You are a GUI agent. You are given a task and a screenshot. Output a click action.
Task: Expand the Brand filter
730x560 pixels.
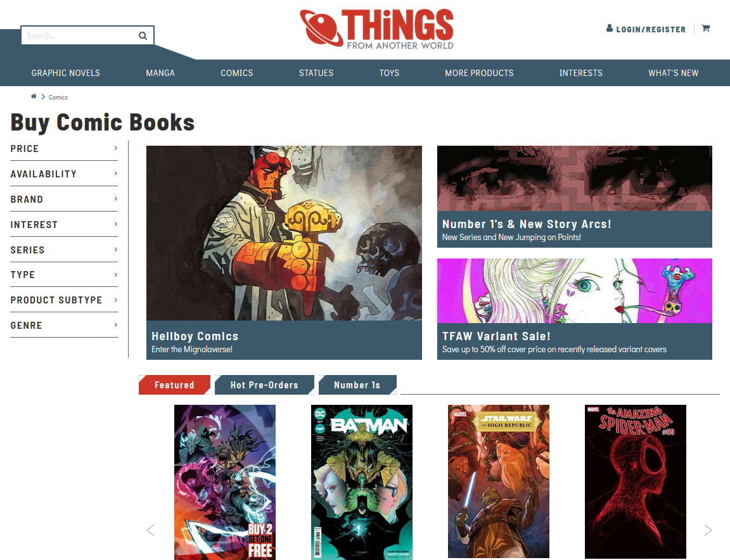pyautogui.click(x=64, y=200)
